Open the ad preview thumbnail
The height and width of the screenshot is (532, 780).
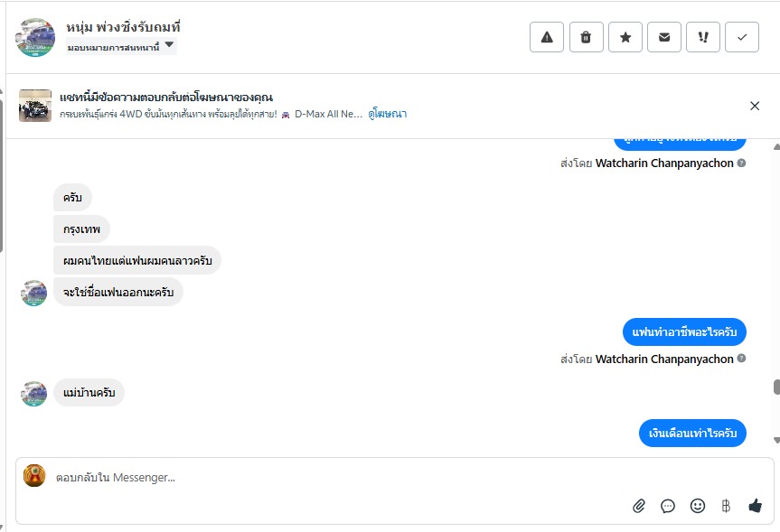pyautogui.click(x=35, y=106)
